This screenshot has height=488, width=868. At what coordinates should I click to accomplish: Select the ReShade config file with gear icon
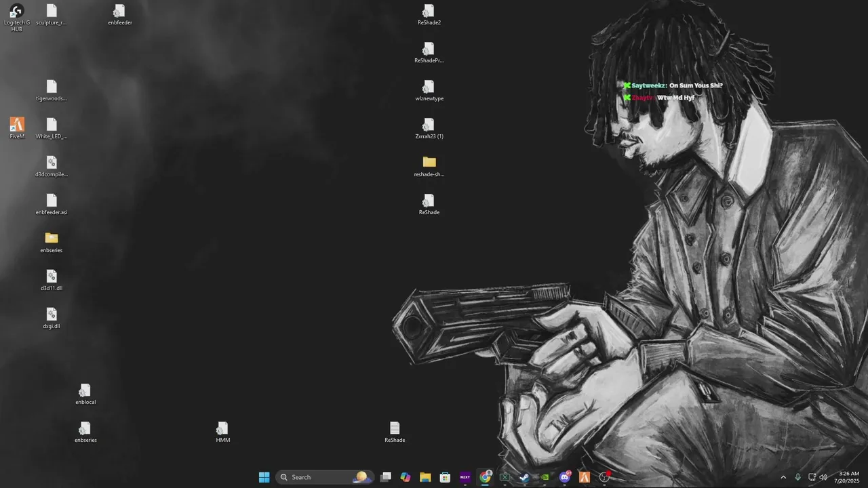tap(429, 205)
